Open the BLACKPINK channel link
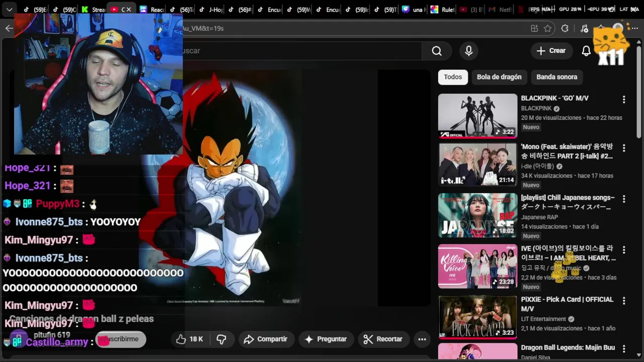 536,109
